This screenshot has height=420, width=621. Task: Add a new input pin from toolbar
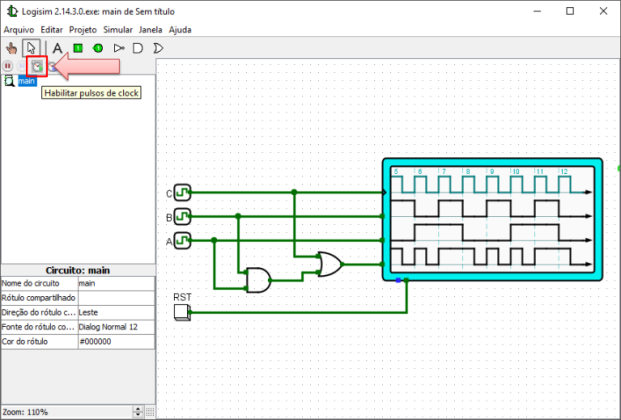tap(78, 47)
